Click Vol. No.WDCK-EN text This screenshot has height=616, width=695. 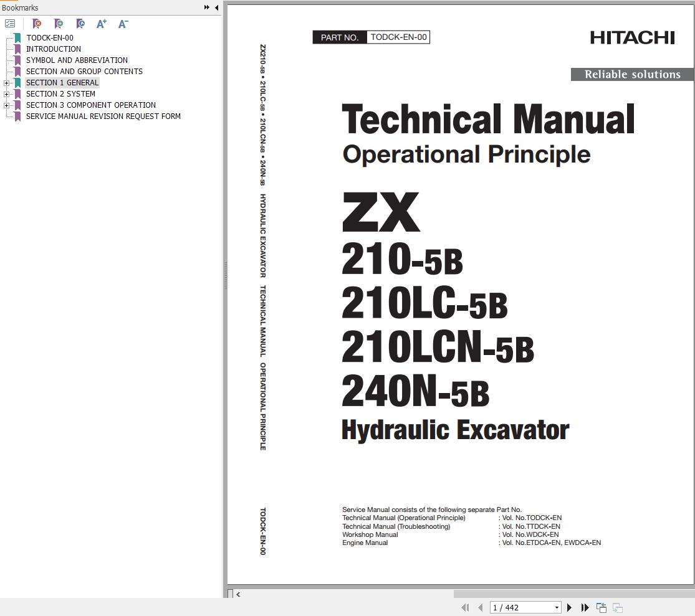(x=530, y=534)
